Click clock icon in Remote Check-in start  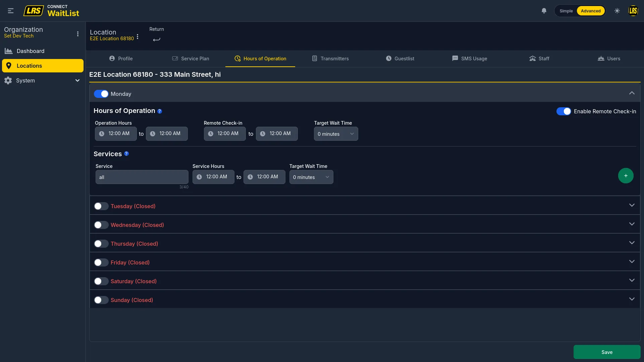click(211, 134)
